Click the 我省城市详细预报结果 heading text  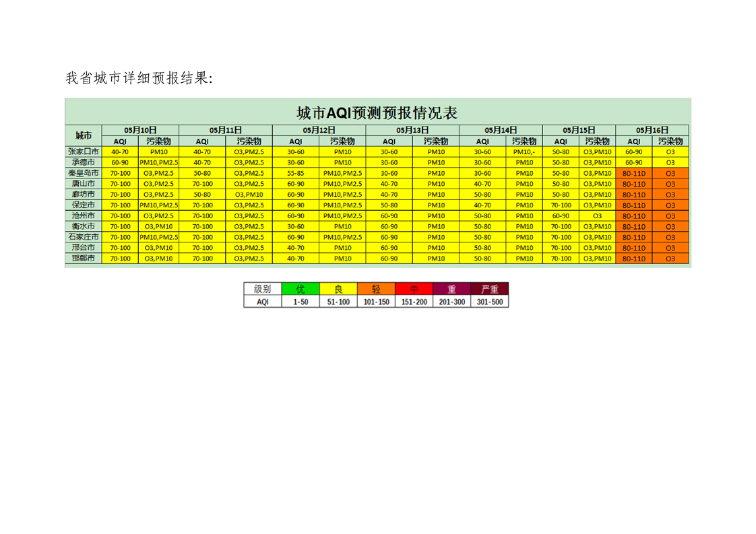point(139,79)
